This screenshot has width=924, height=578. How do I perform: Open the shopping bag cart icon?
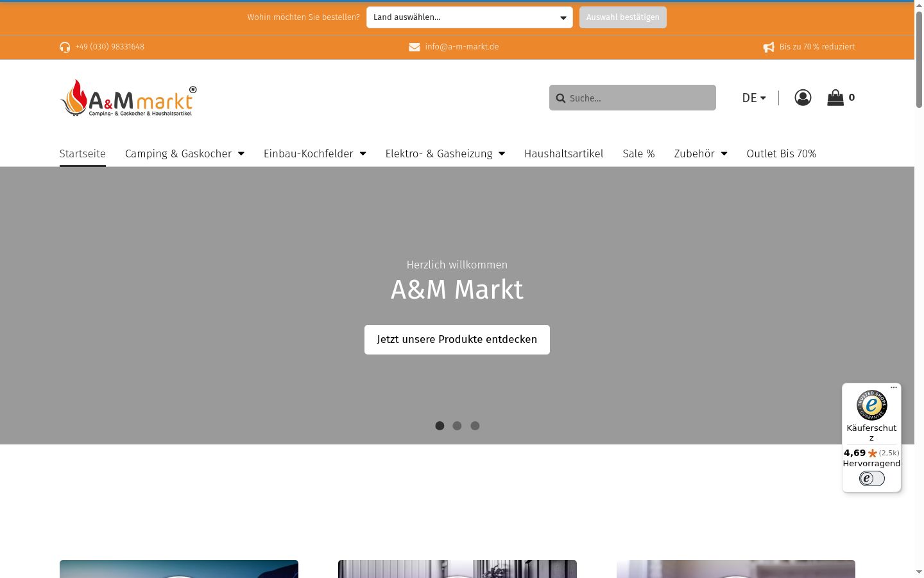835,98
